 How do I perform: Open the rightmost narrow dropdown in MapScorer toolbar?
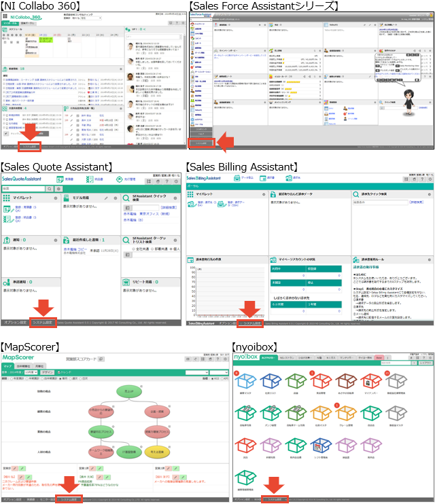(x=219, y=372)
